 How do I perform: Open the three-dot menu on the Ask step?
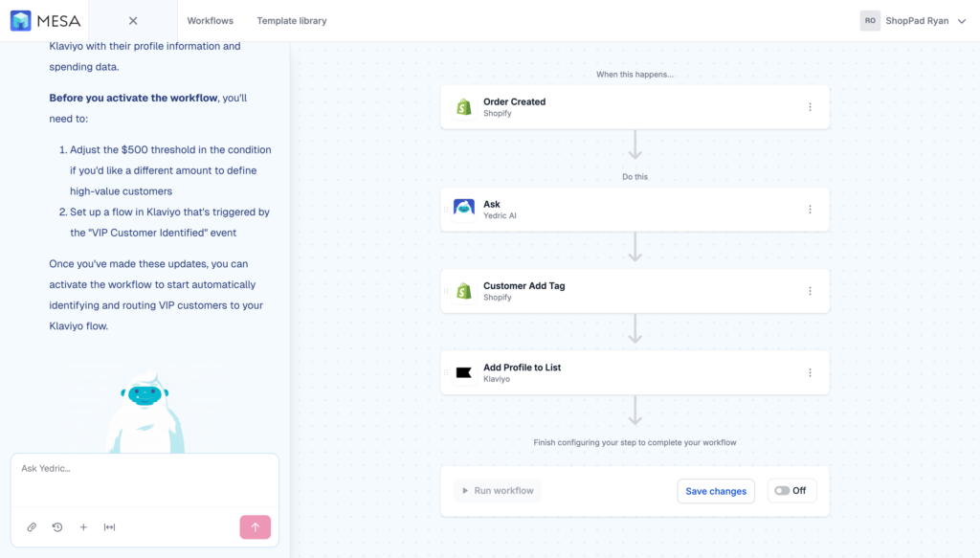coord(810,209)
